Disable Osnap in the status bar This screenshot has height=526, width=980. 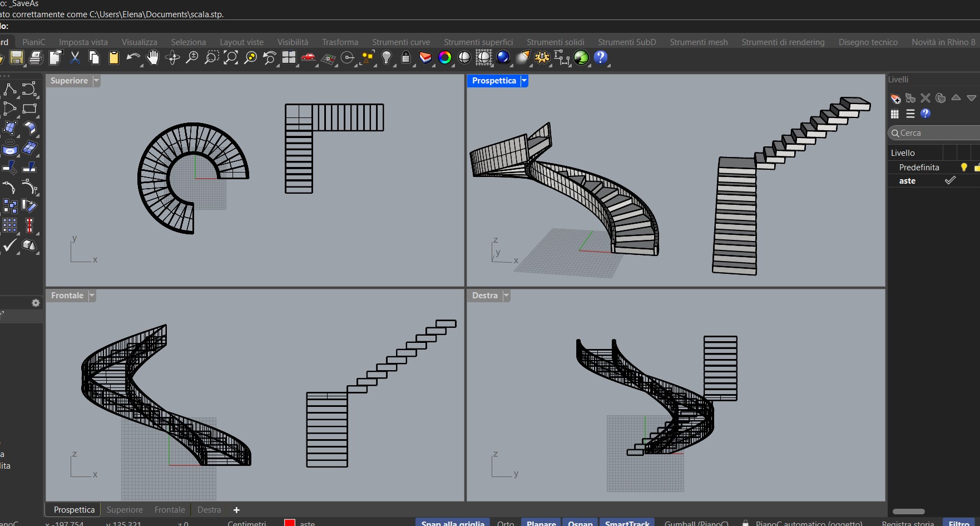[x=580, y=523]
